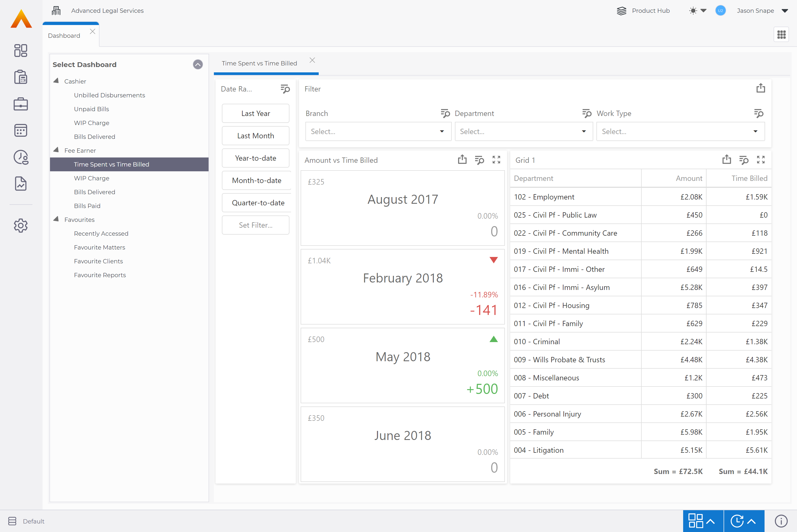Collapse the Select Dashboard panel

(198, 64)
